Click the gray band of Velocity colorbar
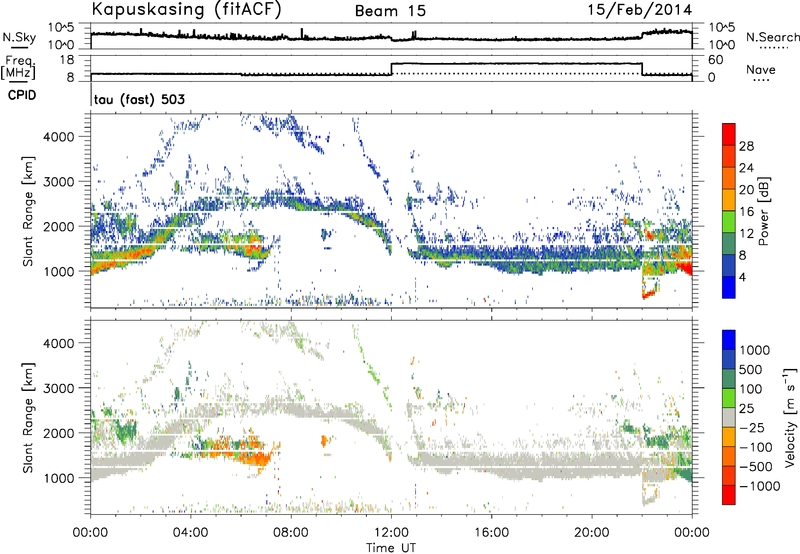Viewport: 800px width, 554px height. coord(729,417)
